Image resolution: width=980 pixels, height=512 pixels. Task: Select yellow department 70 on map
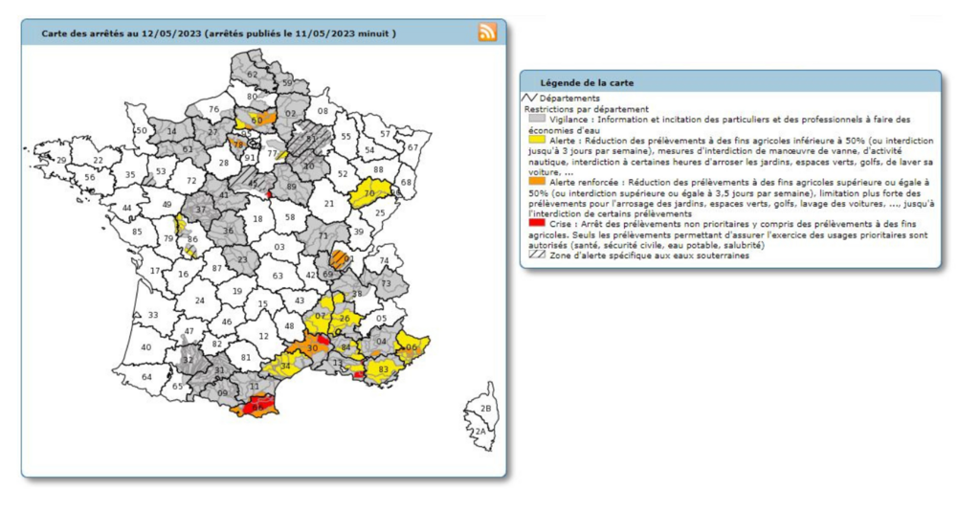(x=368, y=193)
